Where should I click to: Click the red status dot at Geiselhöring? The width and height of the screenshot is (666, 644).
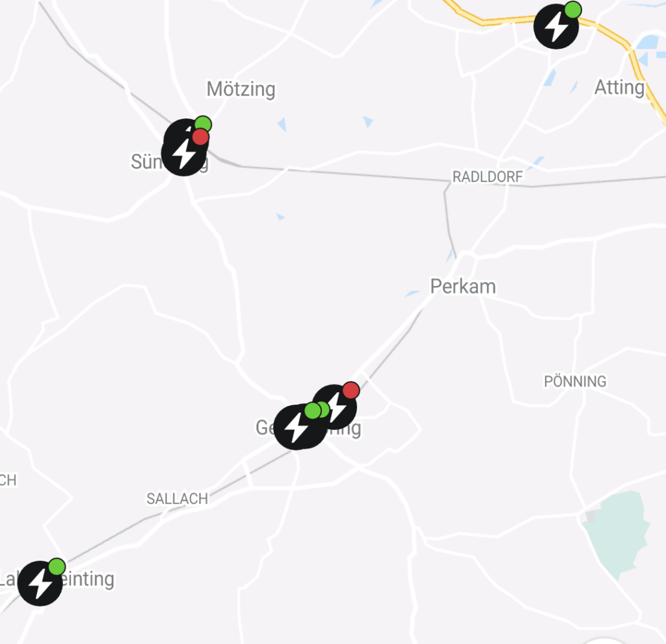[351, 390]
